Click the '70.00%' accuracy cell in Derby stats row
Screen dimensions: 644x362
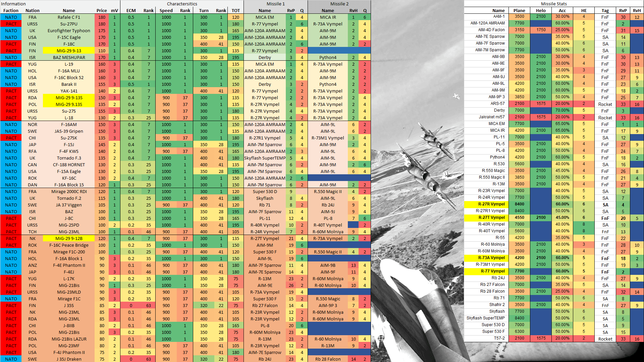pos(562,110)
